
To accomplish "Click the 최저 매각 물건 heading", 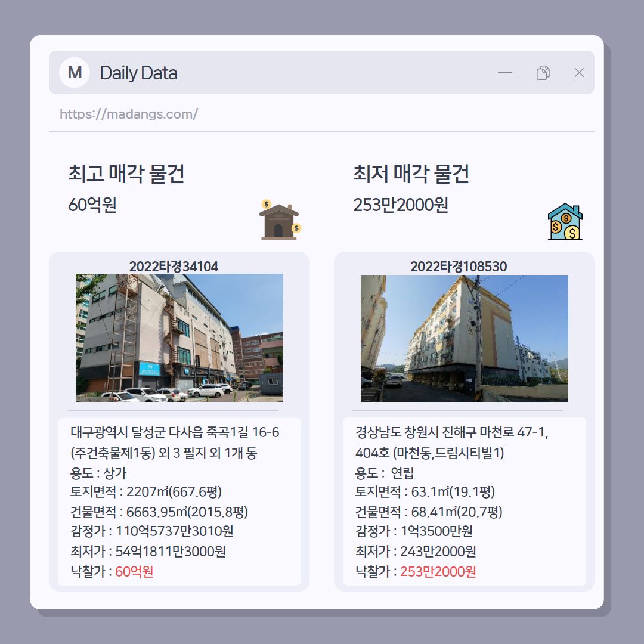I will [x=411, y=174].
